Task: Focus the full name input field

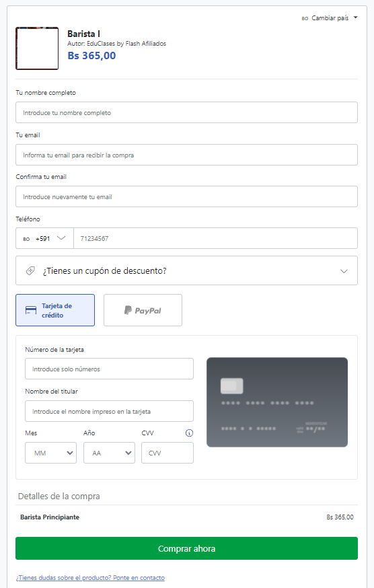Action: 186,112
